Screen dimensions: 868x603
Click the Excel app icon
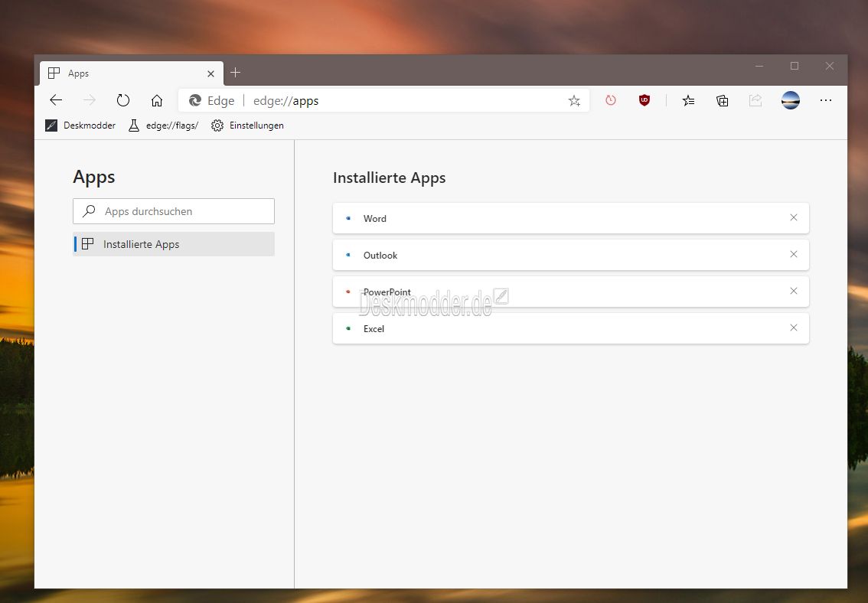pyautogui.click(x=348, y=328)
